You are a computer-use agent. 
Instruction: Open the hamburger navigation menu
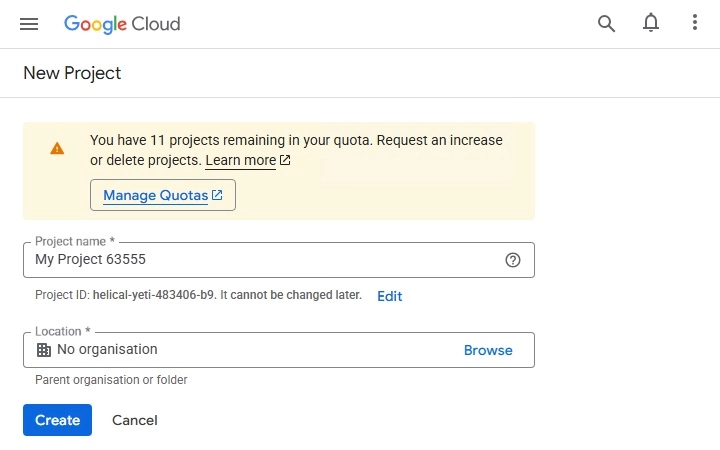click(x=29, y=24)
